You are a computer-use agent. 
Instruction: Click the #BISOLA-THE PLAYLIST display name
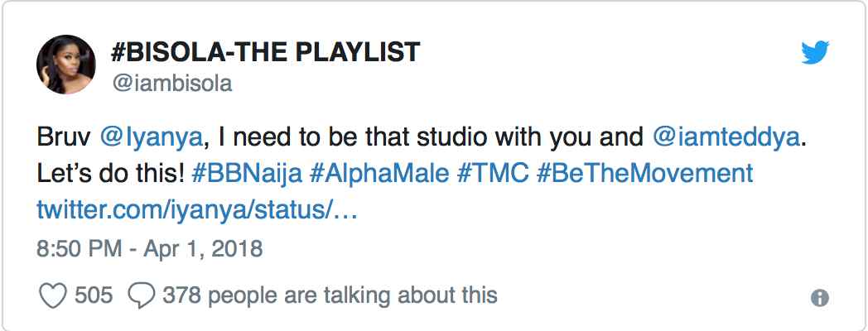tap(265, 53)
